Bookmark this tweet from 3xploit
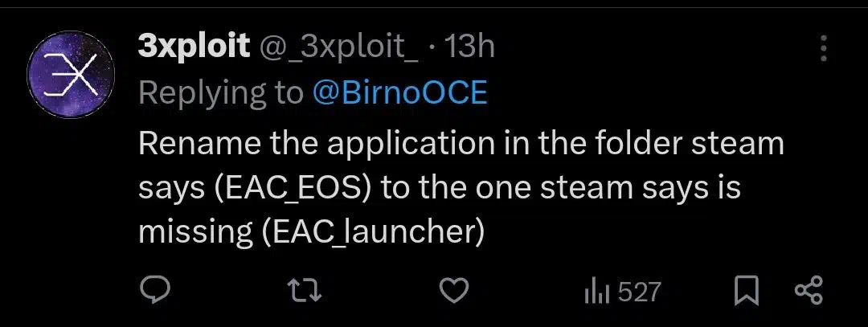Viewport: 868px width, 327px height. [746, 292]
